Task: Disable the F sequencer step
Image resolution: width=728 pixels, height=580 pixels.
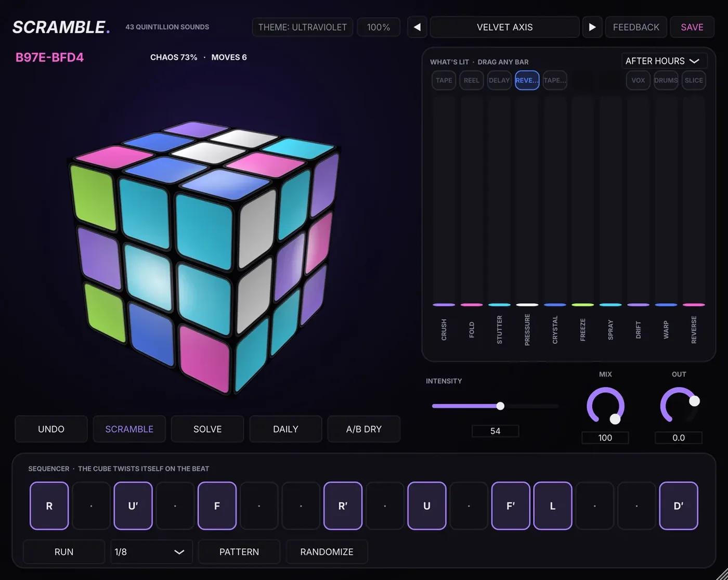Action: pos(217,506)
